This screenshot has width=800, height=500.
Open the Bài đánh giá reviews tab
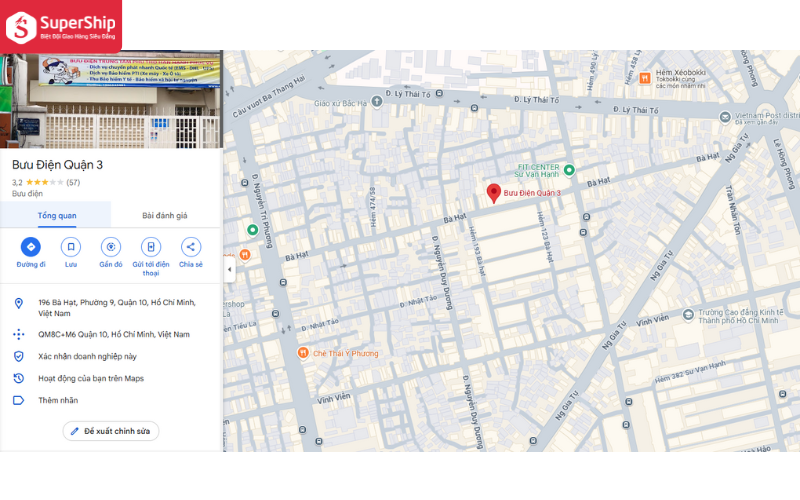(165, 215)
